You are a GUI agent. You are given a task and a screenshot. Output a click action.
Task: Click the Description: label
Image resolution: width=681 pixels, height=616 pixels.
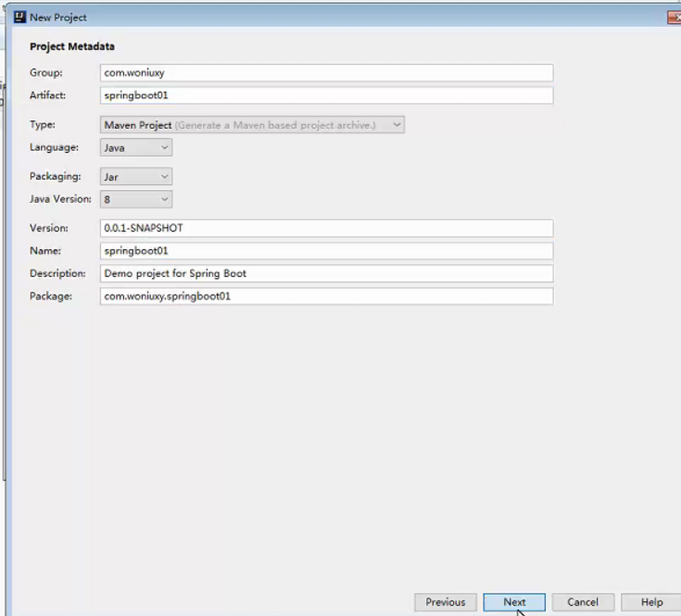(x=57, y=273)
